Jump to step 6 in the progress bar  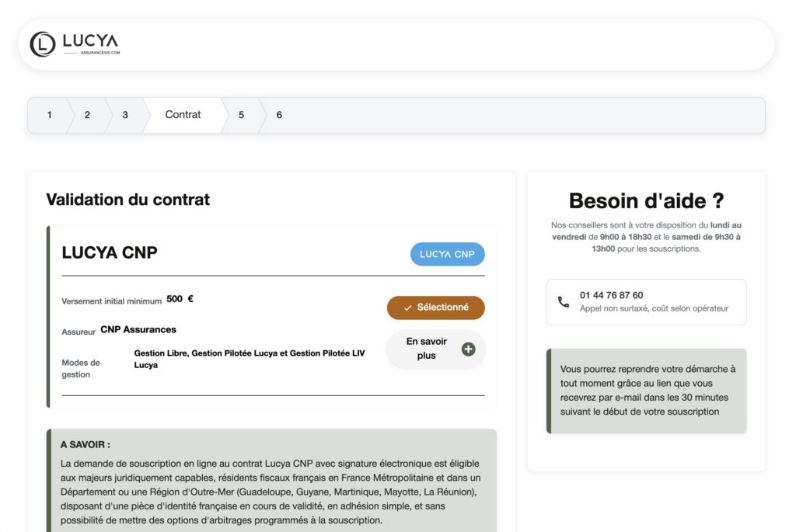279,115
